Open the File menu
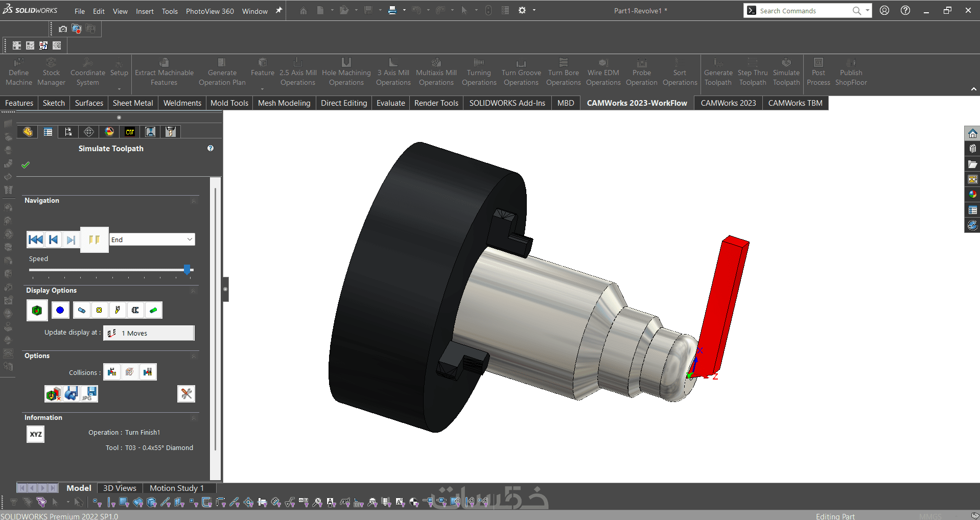This screenshot has height=520, width=980. [80, 11]
